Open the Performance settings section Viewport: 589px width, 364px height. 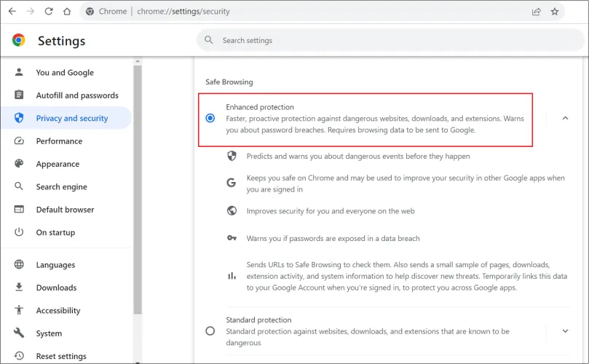(59, 141)
